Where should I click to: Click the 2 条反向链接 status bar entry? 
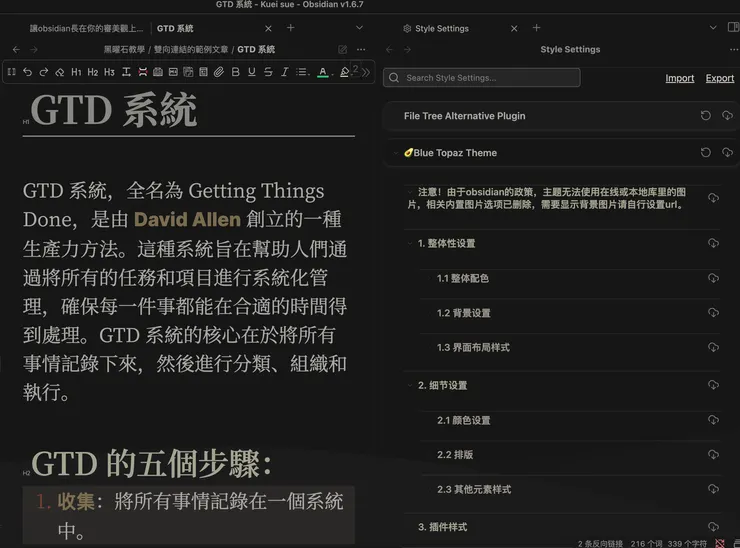(600, 544)
